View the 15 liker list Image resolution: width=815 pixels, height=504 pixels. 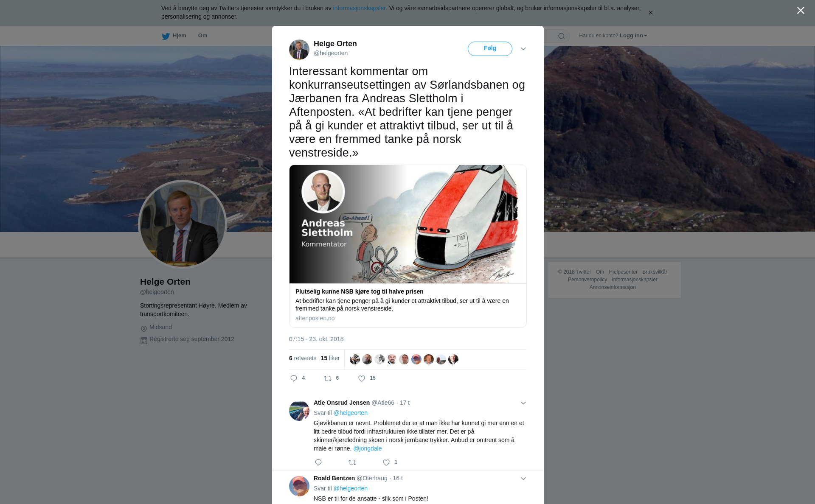pyautogui.click(x=330, y=358)
